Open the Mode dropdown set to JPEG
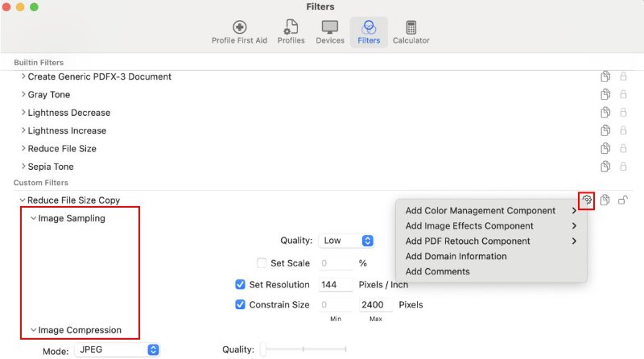The image size is (644, 359). (x=118, y=350)
